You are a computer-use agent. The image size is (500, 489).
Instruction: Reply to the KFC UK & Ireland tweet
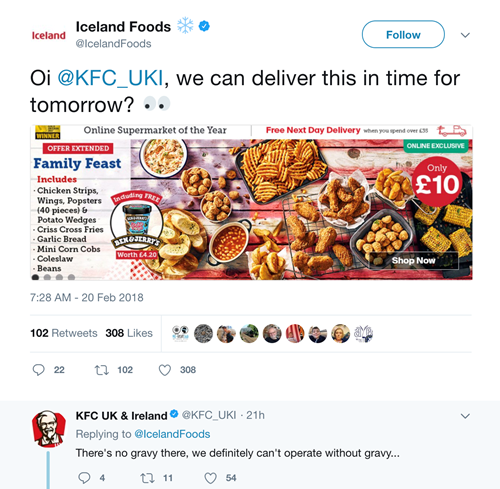click(84, 478)
